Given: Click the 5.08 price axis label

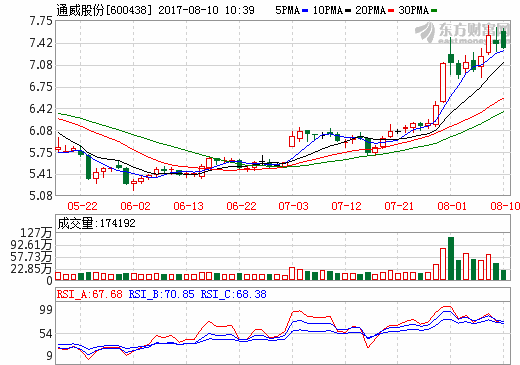Looking at the screenshot, I should coord(41,196).
